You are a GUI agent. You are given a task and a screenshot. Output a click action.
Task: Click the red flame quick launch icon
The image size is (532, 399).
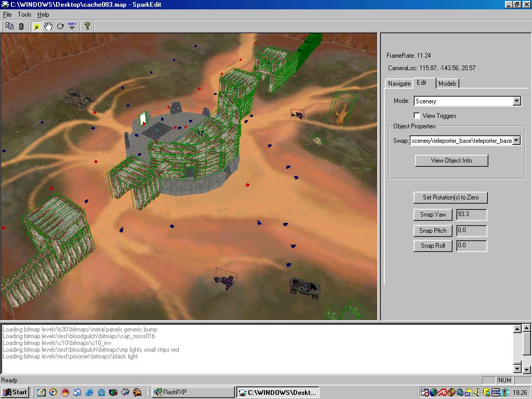click(x=65, y=392)
